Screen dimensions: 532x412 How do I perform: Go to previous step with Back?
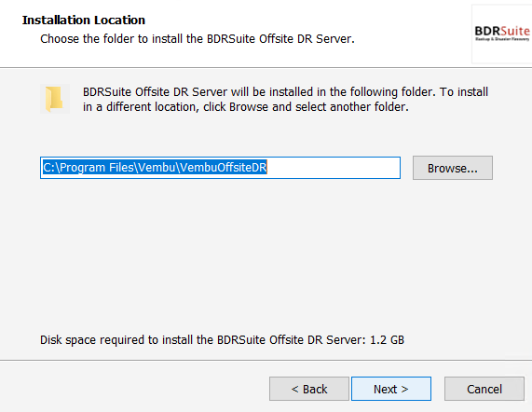[309, 389]
